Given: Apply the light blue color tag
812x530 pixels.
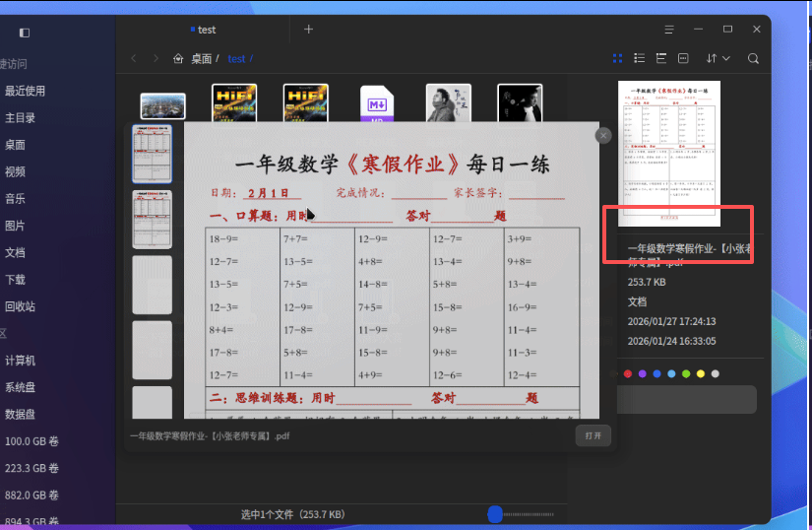Looking at the screenshot, I should coord(671,373).
